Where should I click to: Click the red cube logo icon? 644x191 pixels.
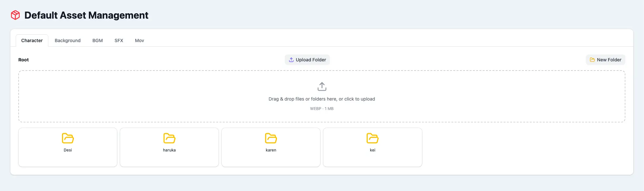point(15,15)
